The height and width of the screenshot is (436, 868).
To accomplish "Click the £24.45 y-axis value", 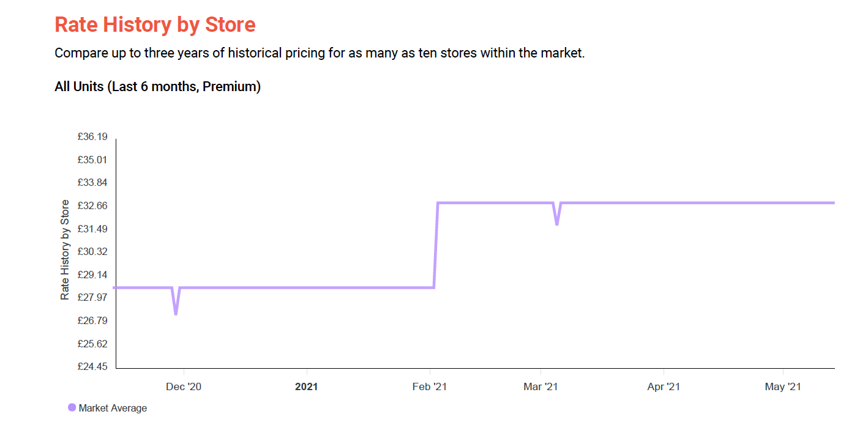I will click(92, 367).
